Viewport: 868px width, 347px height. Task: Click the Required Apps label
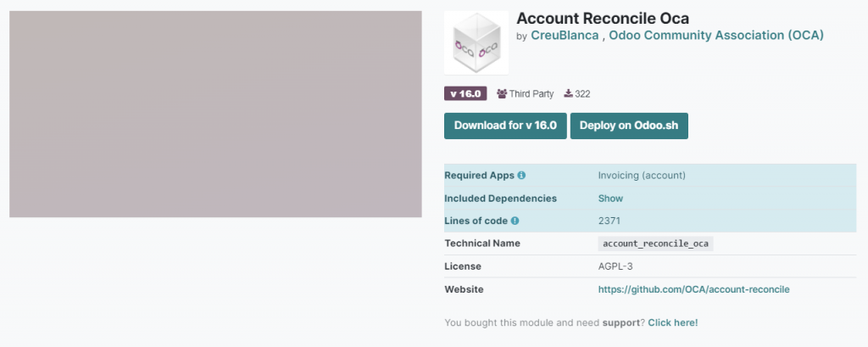pos(480,176)
